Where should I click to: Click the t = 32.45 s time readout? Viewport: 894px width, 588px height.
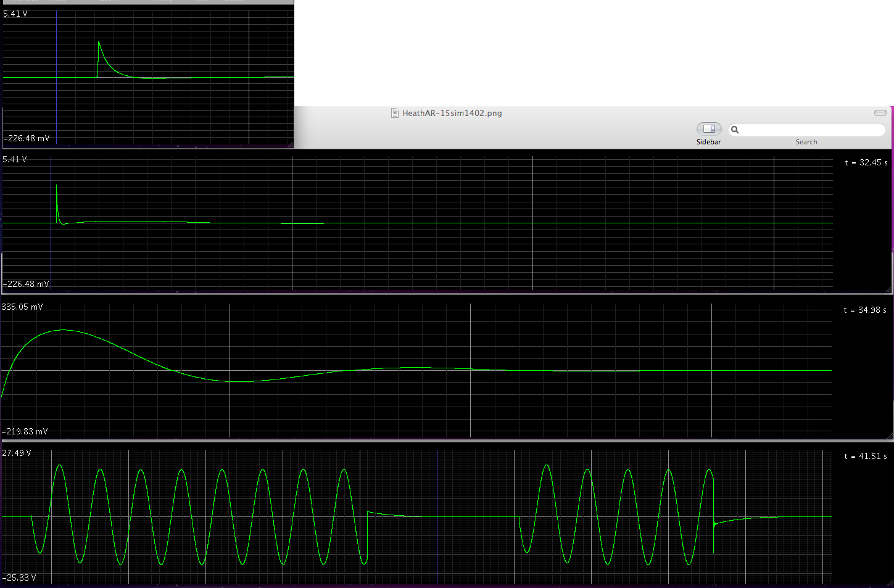866,162
